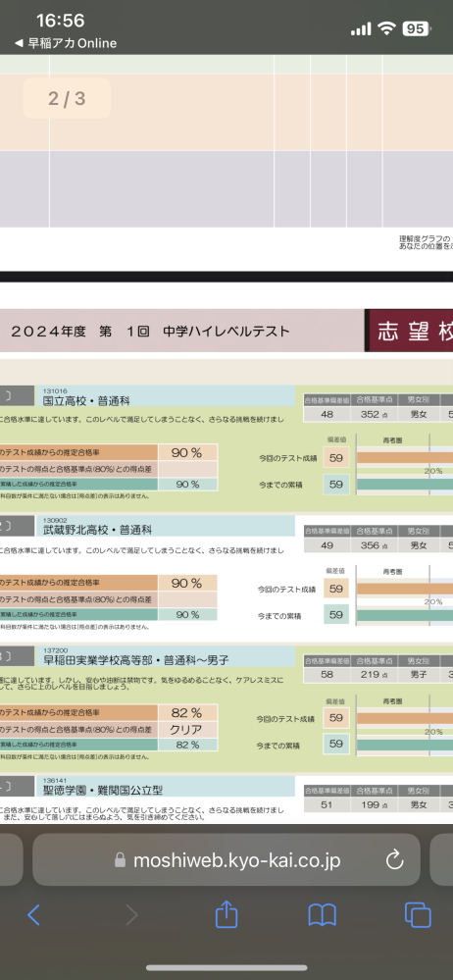Tap the 2 / 3 page indicator

coord(67,98)
